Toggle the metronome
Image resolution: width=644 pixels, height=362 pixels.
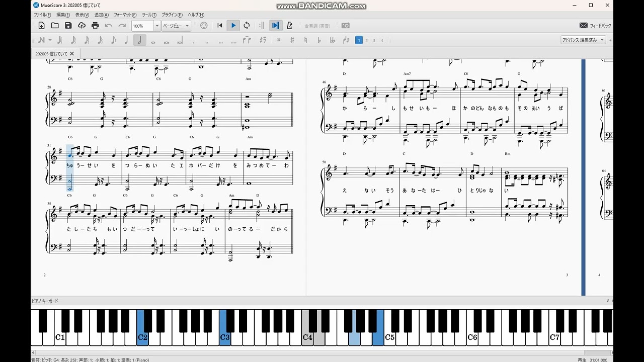coord(289,25)
